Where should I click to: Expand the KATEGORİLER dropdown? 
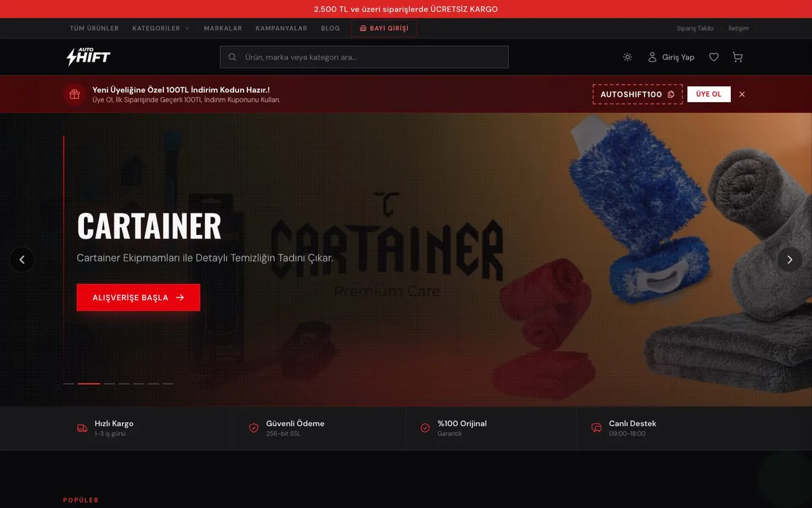coord(161,28)
